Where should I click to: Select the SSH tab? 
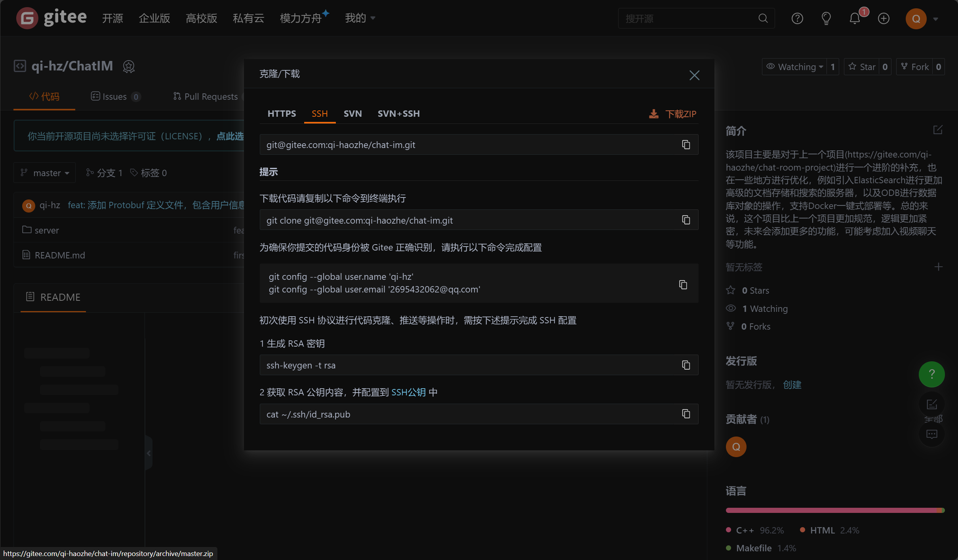320,114
